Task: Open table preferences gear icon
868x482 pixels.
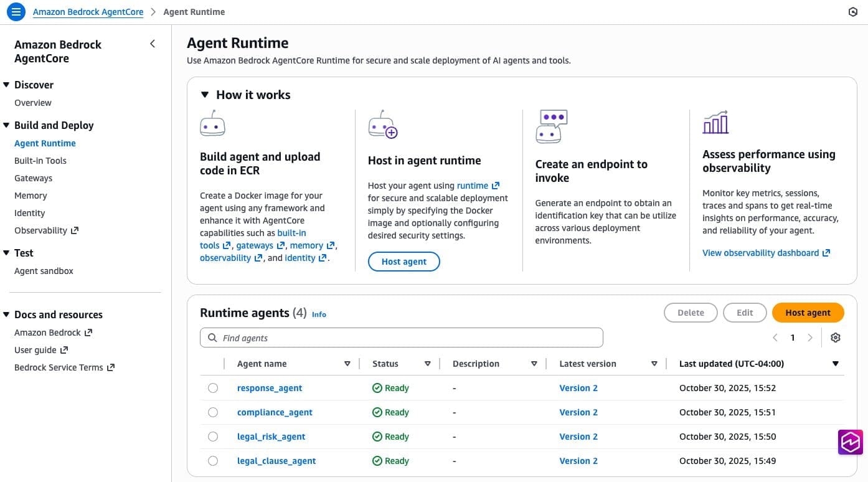Action: pyautogui.click(x=836, y=338)
